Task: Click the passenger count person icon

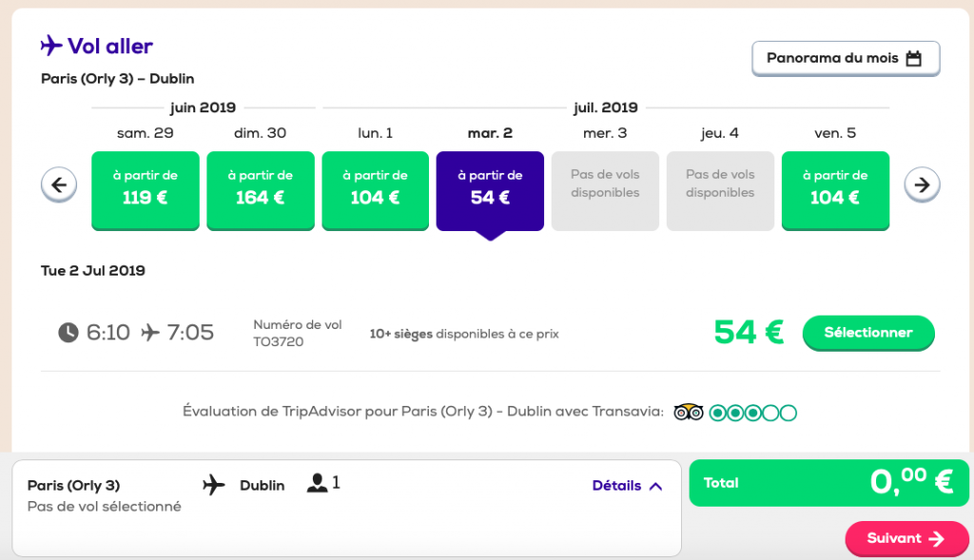Action: click(x=317, y=484)
